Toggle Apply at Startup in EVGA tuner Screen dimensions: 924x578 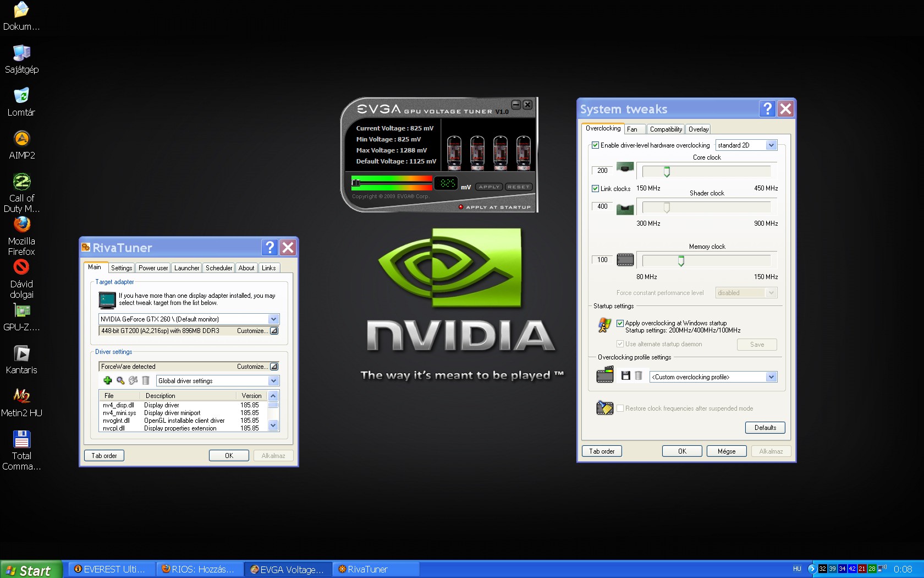[x=461, y=207]
